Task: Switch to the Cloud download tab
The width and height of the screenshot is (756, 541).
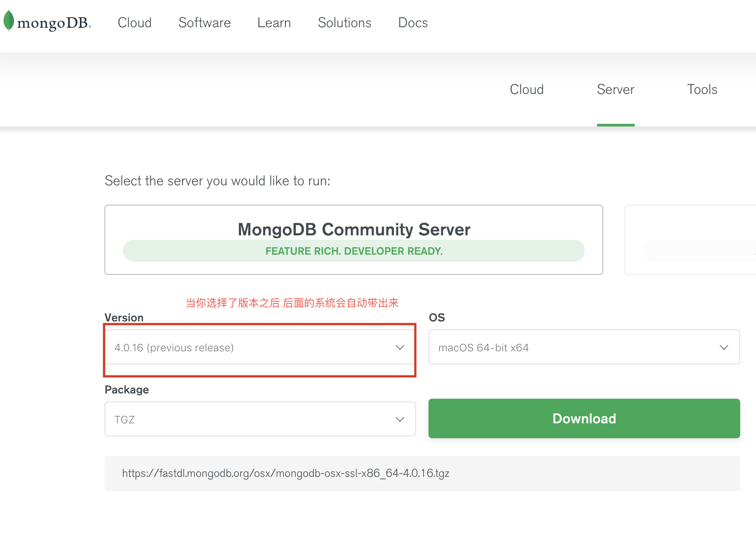Action: tap(526, 90)
